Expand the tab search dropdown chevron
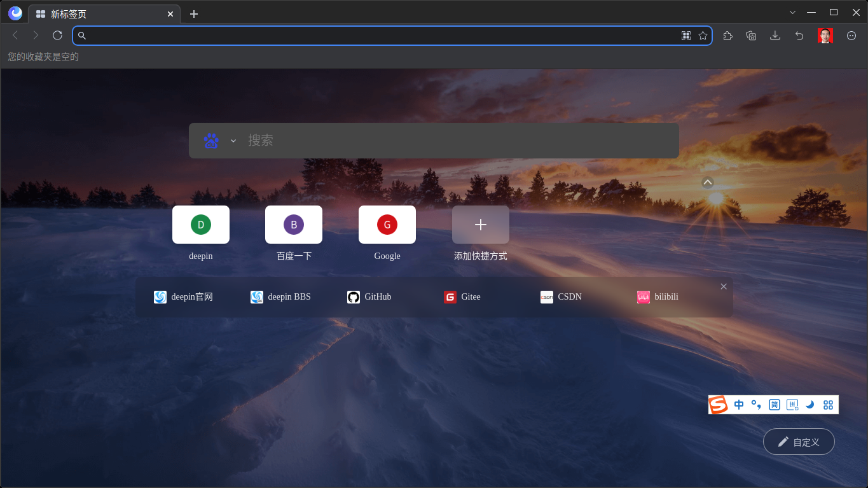Image resolution: width=868 pixels, height=488 pixels. coord(792,12)
